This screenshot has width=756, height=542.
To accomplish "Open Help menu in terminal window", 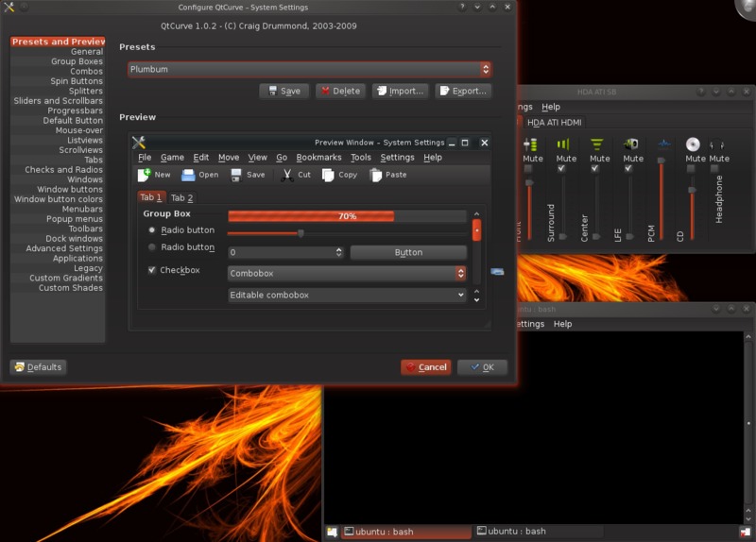I will point(562,324).
